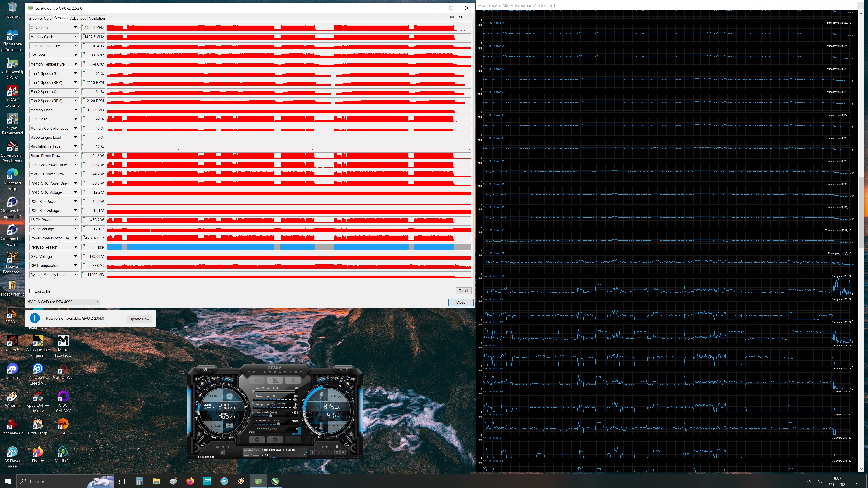Click the Update Now button

point(139,319)
